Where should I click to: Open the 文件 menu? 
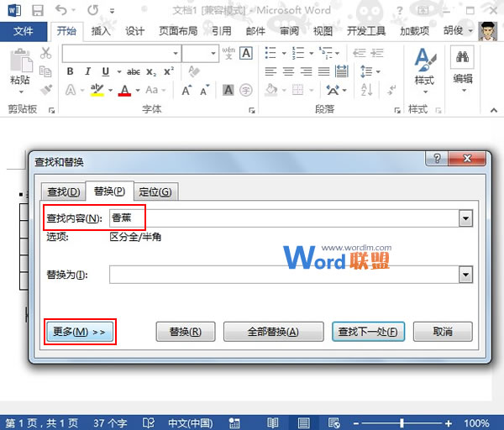click(24, 31)
